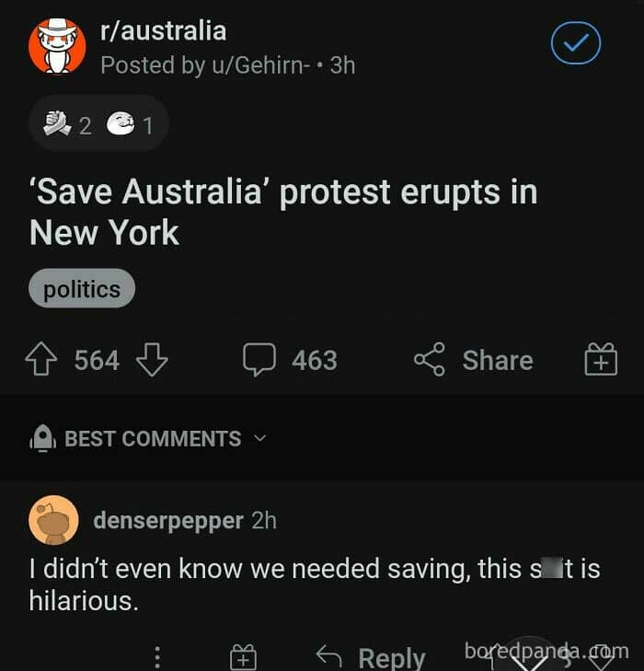644x671 pixels.
Task: Give an award to denserpepper's comment
Action: [x=244, y=657]
